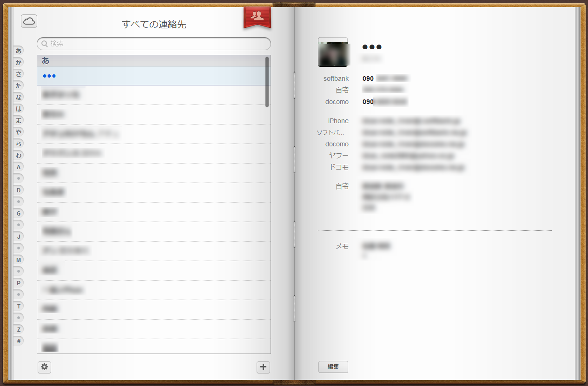Jump to the わ index tab

(x=19, y=155)
